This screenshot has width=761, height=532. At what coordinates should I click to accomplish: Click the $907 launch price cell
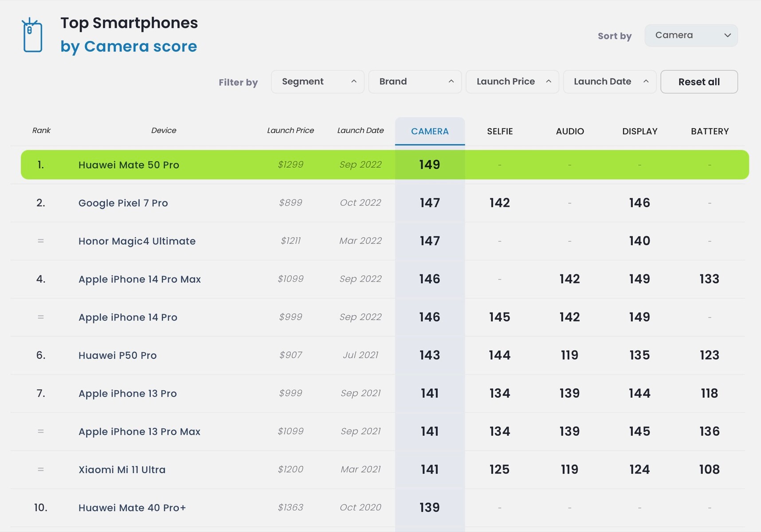[290, 355]
